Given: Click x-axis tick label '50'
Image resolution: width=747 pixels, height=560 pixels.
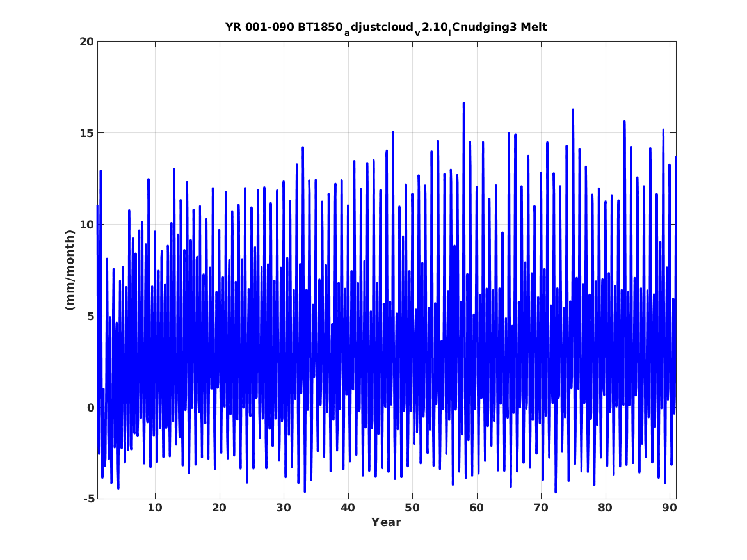Looking at the screenshot, I should click(412, 508).
